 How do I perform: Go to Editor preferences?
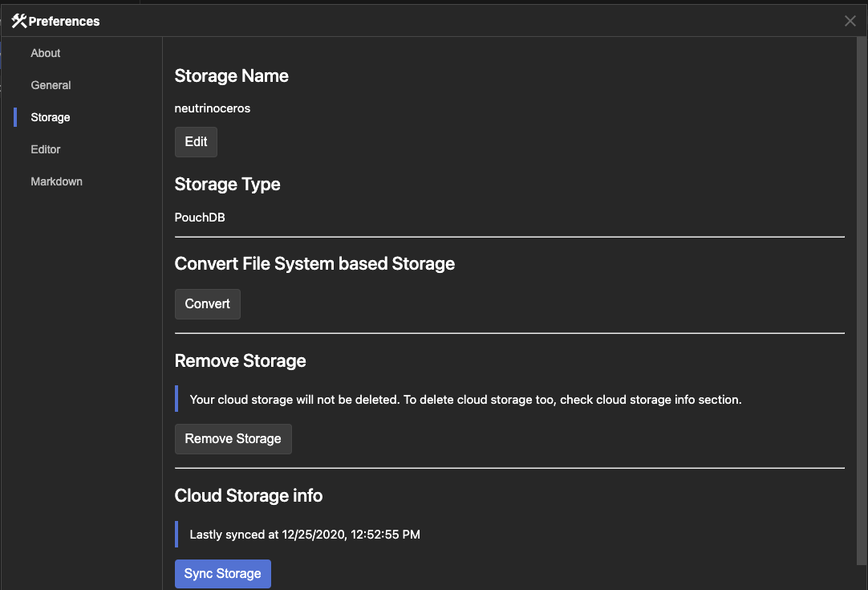point(46,149)
